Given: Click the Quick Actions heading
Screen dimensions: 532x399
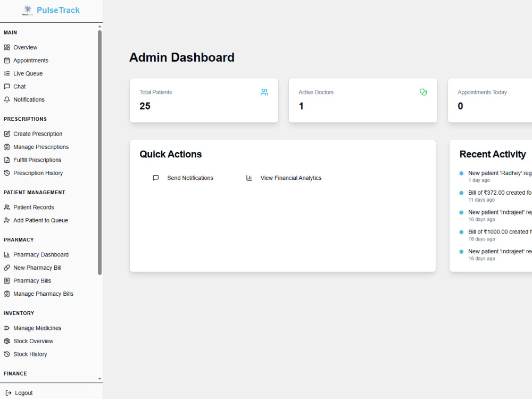Looking at the screenshot, I should [x=171, y=154].
